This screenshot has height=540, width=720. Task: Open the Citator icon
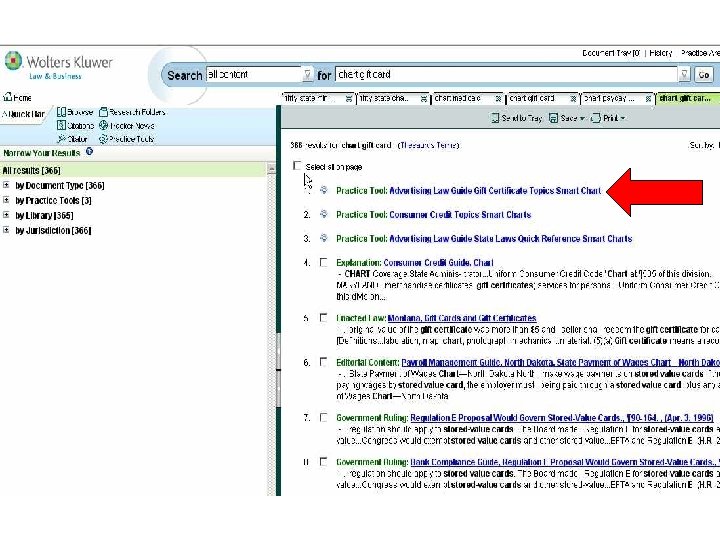click(62, 138)
